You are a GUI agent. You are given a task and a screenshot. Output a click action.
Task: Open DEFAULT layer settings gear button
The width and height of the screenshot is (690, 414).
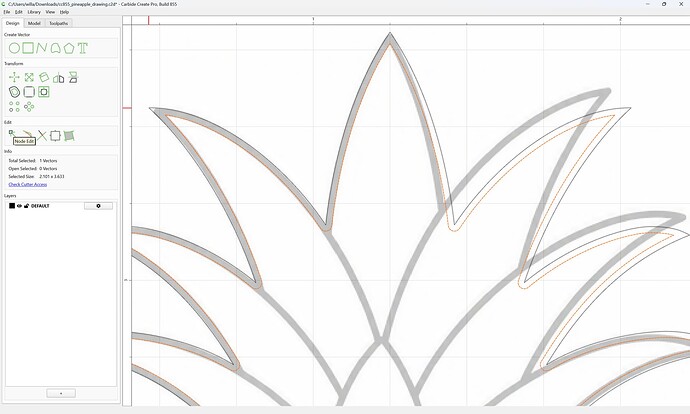(x=98, y=206)
